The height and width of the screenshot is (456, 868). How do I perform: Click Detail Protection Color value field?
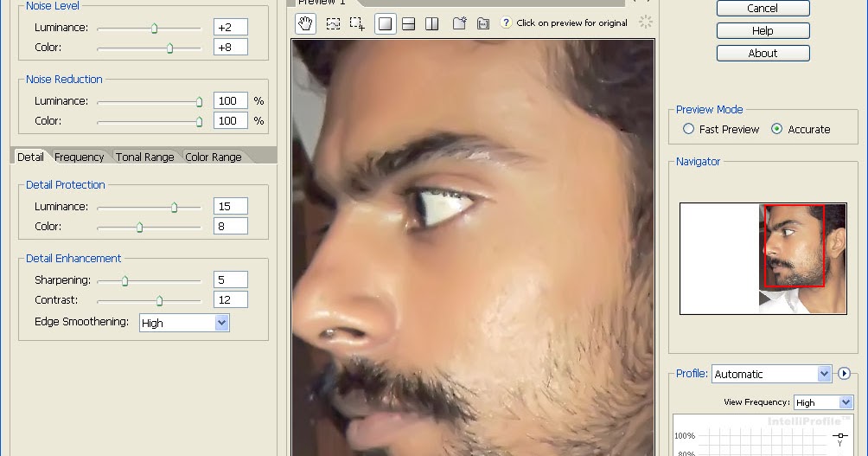click(230, 226)
